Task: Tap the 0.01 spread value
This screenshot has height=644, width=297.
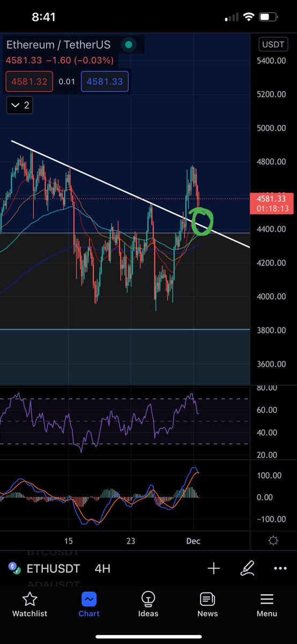Action: point(67,82)
